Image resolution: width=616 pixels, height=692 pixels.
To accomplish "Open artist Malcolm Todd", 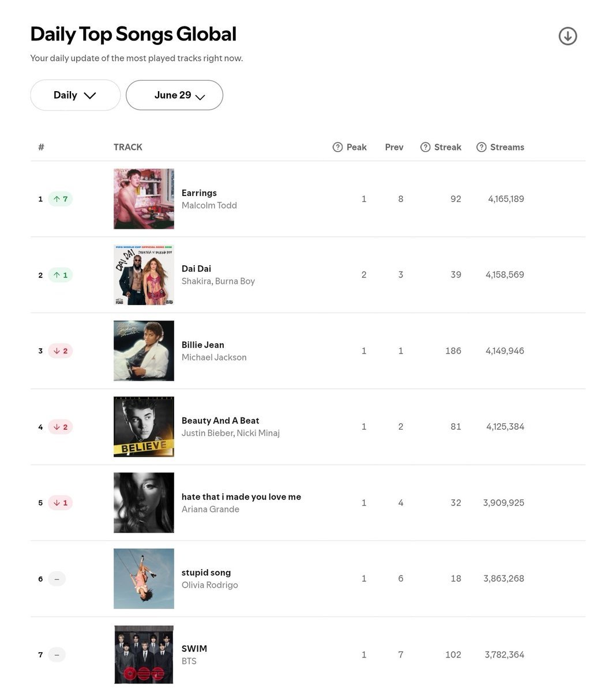I will pyautogui.click(x=209, y=205).
